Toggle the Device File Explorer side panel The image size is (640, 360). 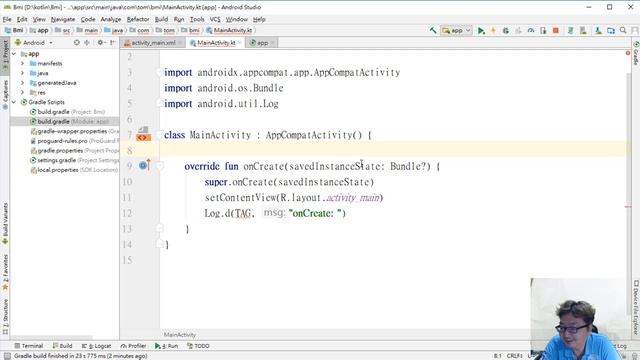tap(636, 307)
